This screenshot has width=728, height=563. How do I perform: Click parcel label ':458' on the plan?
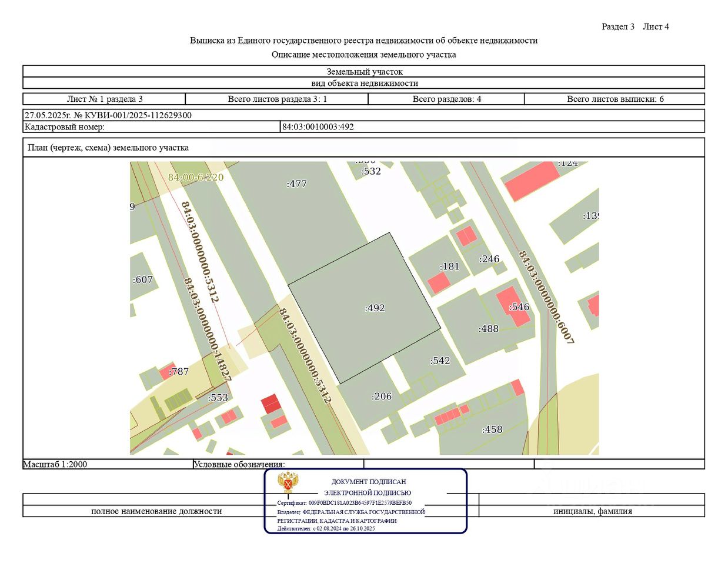(x=493, y=429)
